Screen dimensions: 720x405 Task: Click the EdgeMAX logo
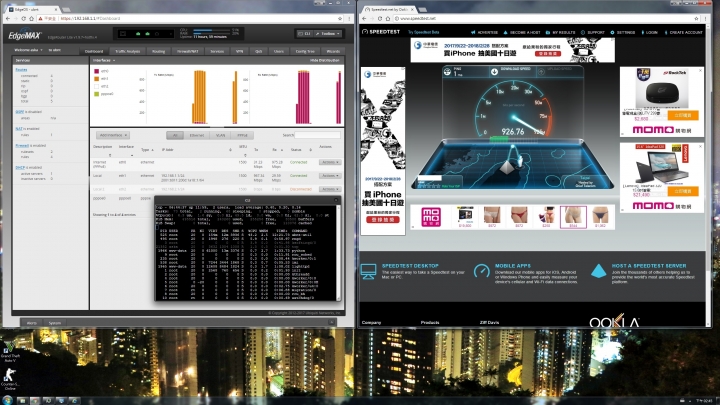(25, 35)
